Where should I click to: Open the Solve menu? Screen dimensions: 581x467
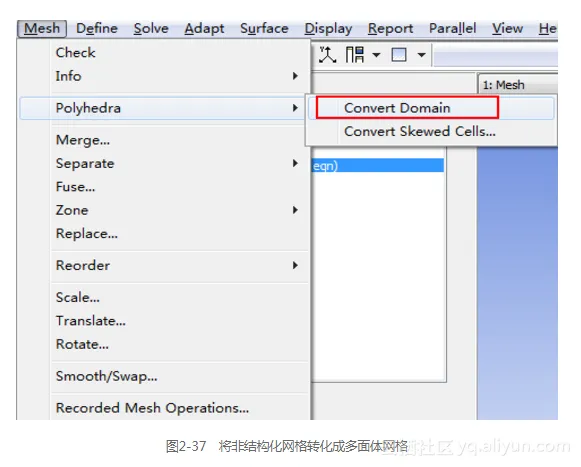(x=151, y=29)
